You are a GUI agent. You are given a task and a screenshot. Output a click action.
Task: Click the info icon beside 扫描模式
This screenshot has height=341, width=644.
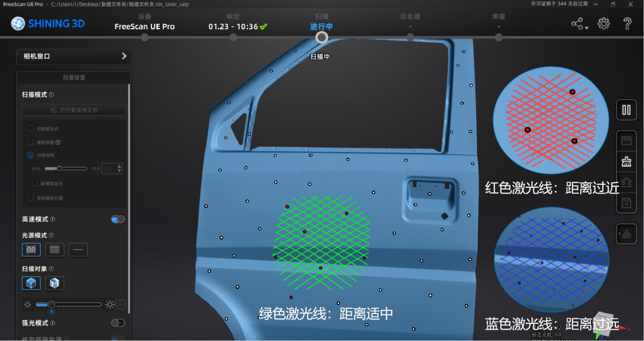point(51,95)
